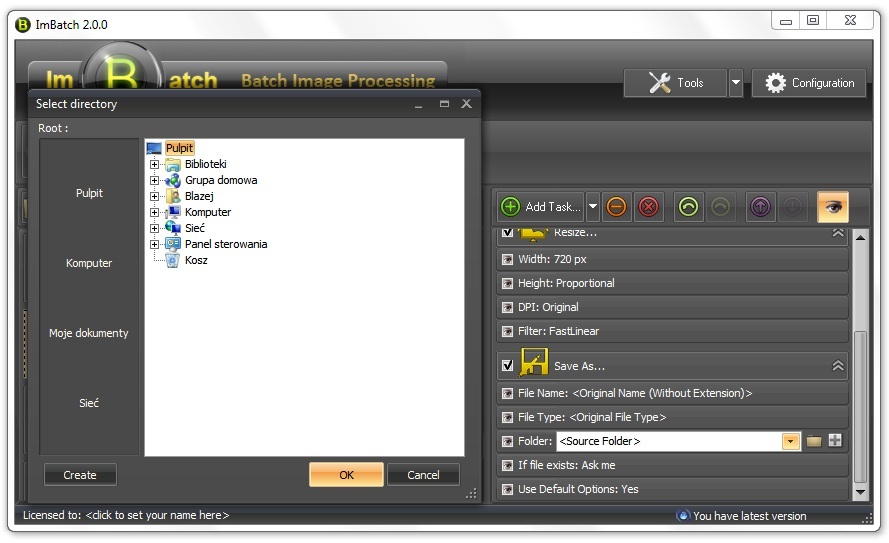
Task: Select Panel sterowania in the tree
Action: coord(226,244)
